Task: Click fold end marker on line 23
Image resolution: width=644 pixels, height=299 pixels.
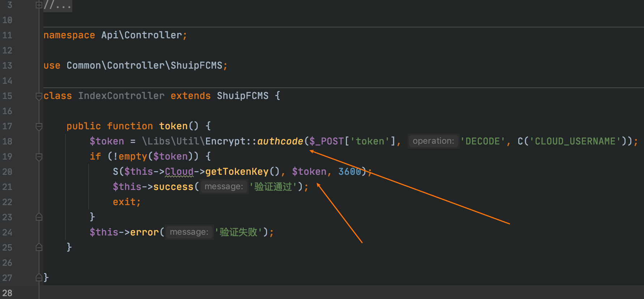Action: pyautogui.click(x=39, y=217)
